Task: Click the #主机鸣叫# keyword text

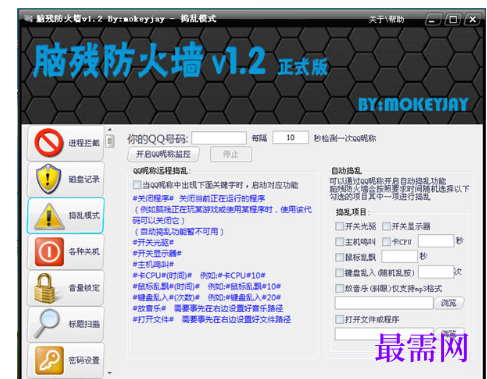Action: pos(153,265)
